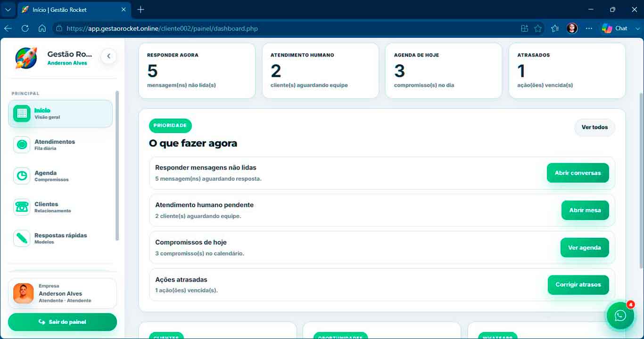Screen dimensions: 644x339
Task: Open a new browser tab
Action: point(140,9)
